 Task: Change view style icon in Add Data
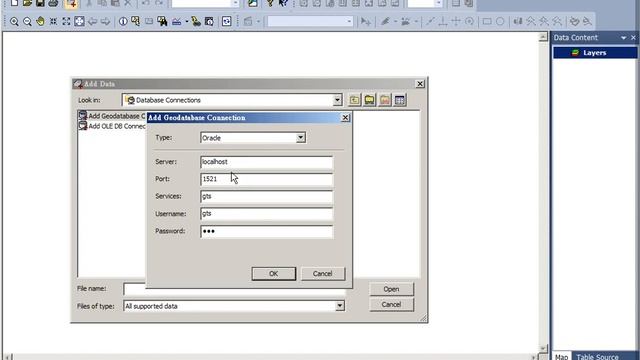pyautogui.click(x=400, y=100)
